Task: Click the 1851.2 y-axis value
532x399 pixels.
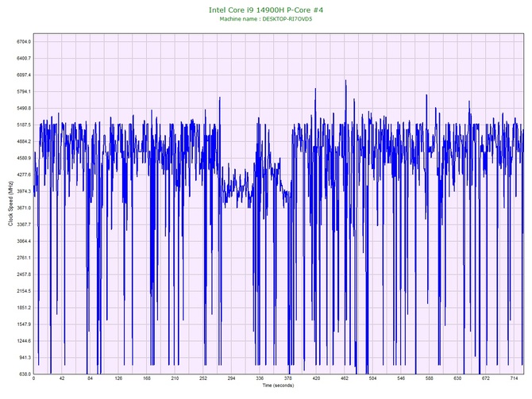Action: click(x=24, y=308)
